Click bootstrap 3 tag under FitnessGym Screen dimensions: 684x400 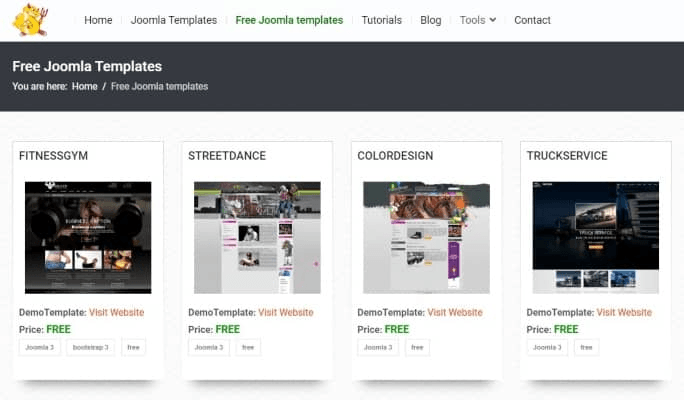[x=91, y=347]
